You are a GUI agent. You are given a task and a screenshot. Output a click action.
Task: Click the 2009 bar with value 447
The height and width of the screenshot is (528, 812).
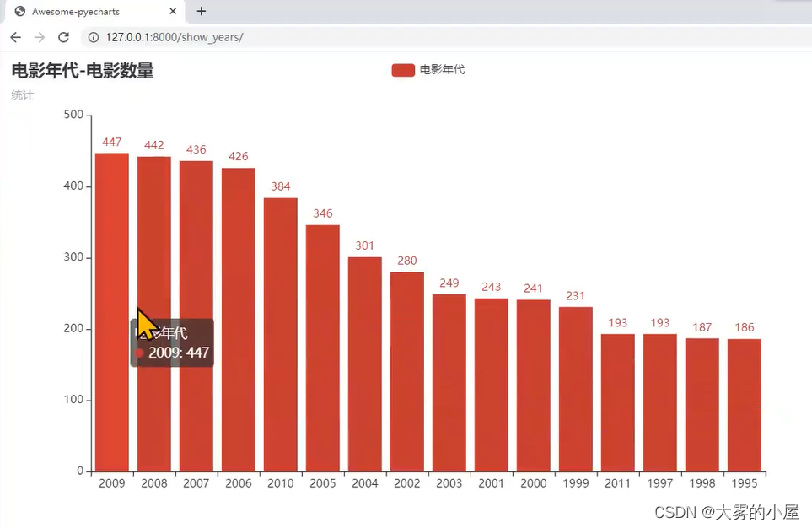point(112,312)
